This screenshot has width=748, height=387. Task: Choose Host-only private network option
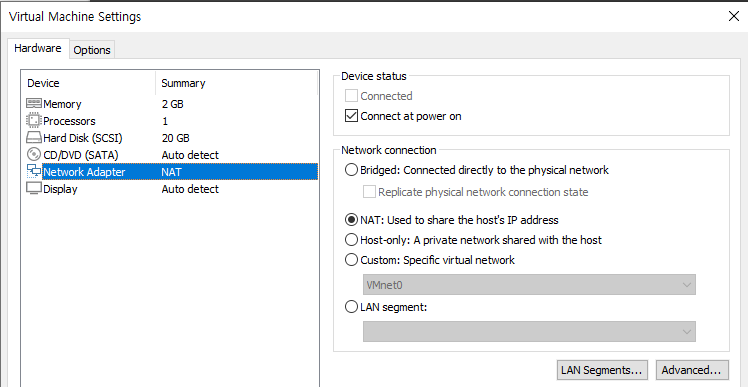tap(351, 240)
